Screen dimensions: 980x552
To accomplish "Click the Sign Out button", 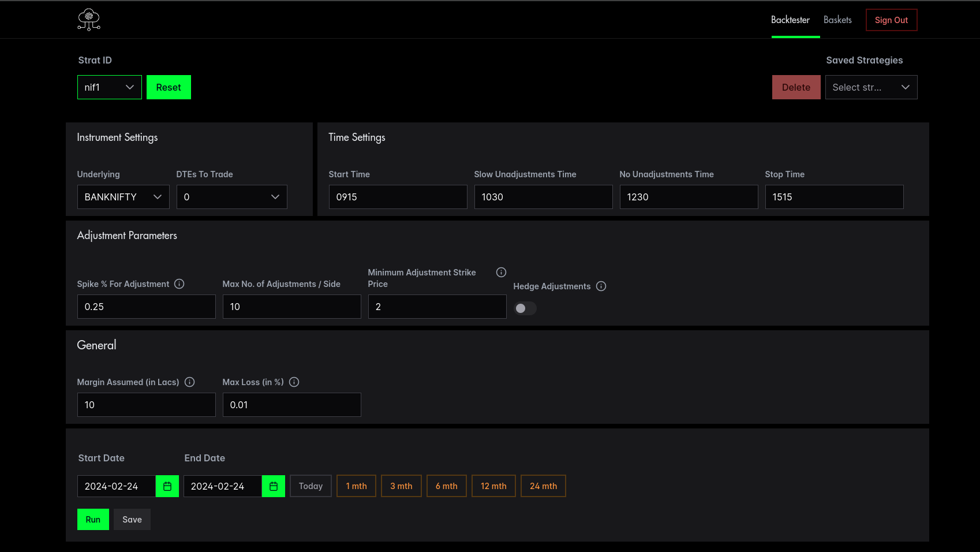I will click(x=891, y=20).
